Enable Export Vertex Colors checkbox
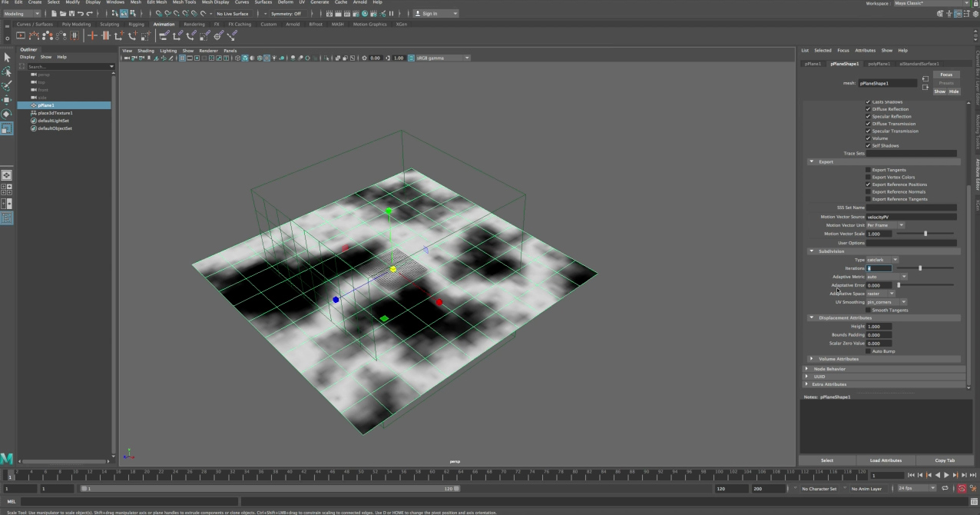980x515 pixels. pos(869,177)
